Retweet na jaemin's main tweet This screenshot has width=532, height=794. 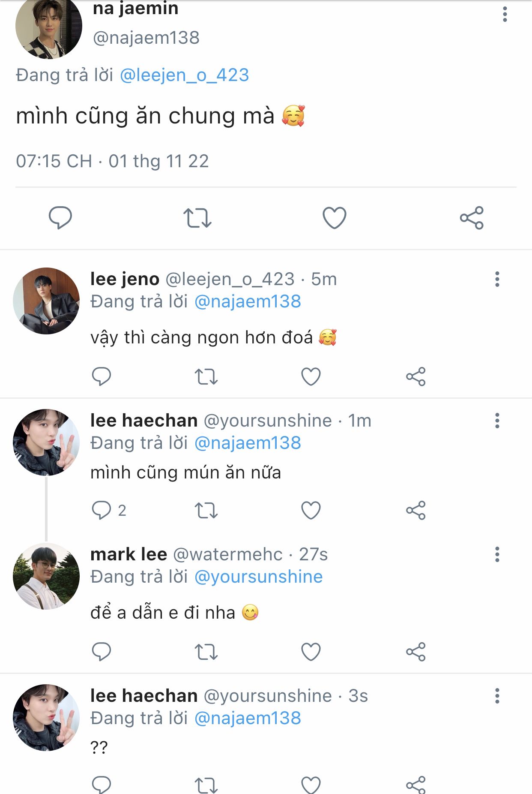[197, 218]
